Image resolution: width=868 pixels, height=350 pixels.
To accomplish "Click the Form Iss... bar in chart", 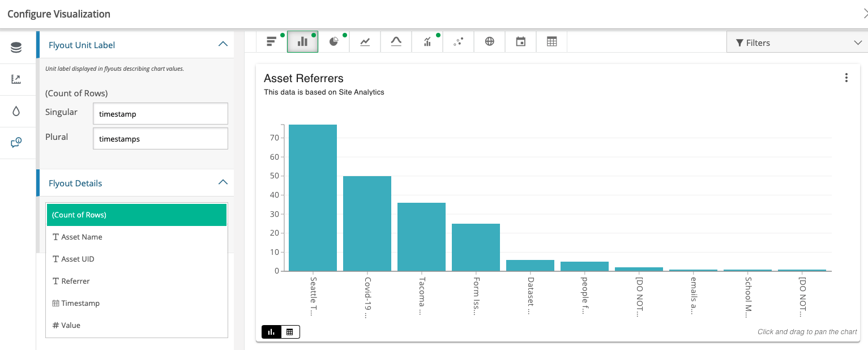I will (476, 247).
